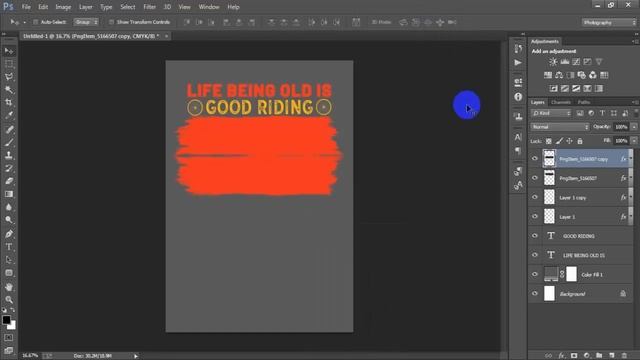The width and height of the screenshot is (640, 360).
Task: Add a Levels adjustment
Action: pyautogui.click(x=564, y=62)
